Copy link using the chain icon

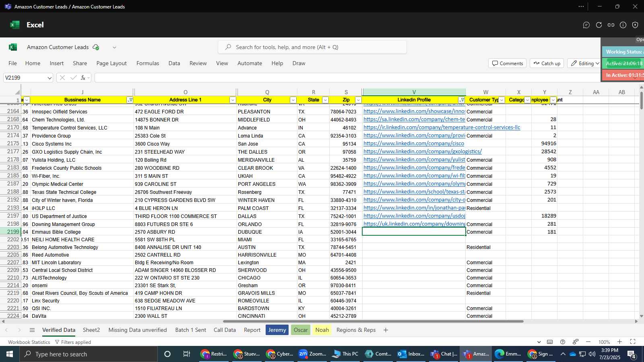pos(611,25)
